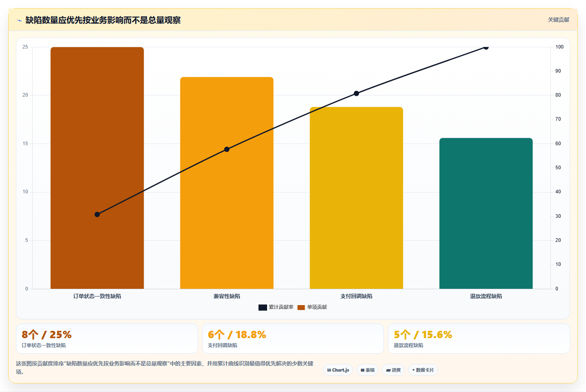Select the teal 退款流程缺陷 bar
The width and height of the screenshot is (586, 392).
click(x=486, y=213)
